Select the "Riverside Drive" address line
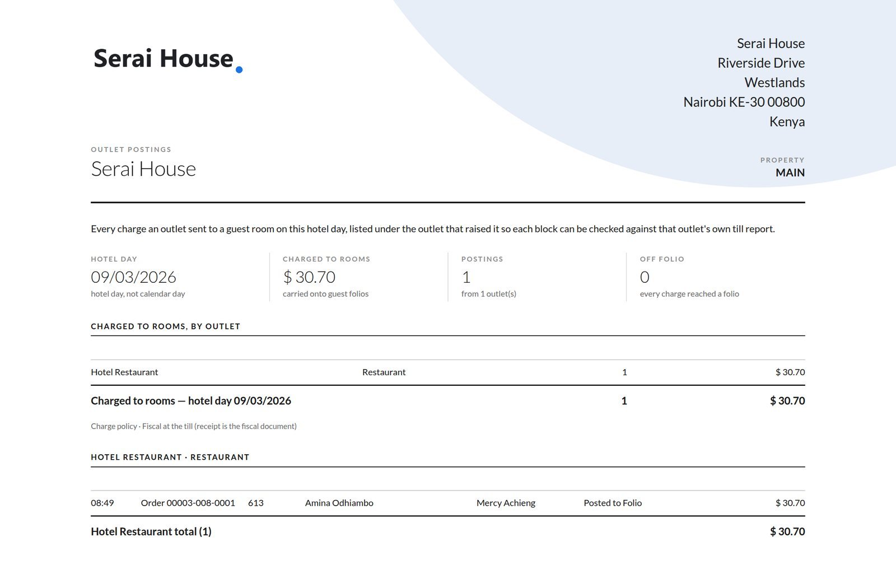Screen dimensions: 896x588 [761, 63]
